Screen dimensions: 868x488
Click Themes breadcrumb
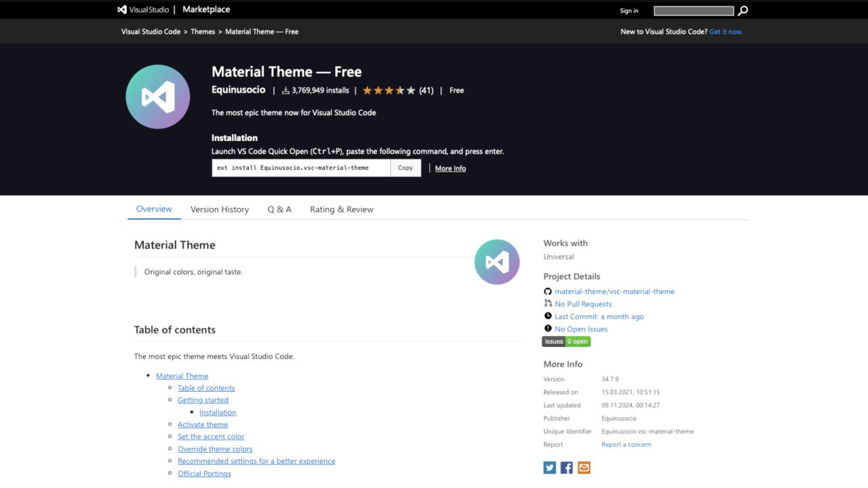click(x=203, y=32)
